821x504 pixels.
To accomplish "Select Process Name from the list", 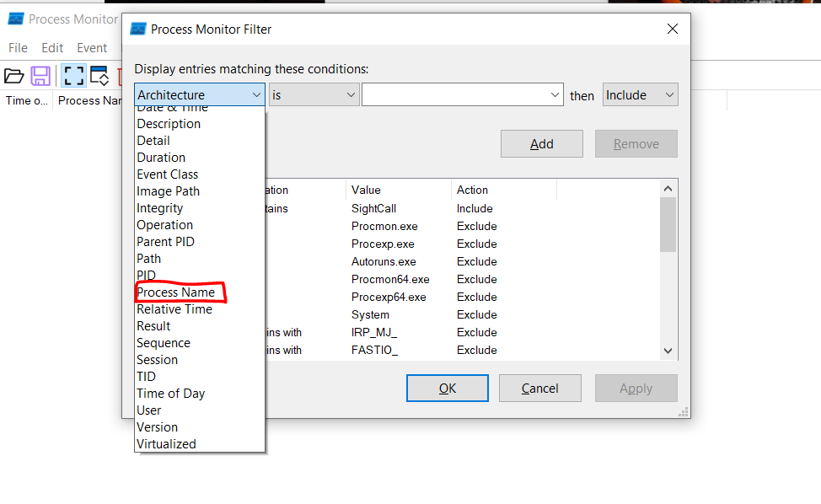I will pos(200,292).
